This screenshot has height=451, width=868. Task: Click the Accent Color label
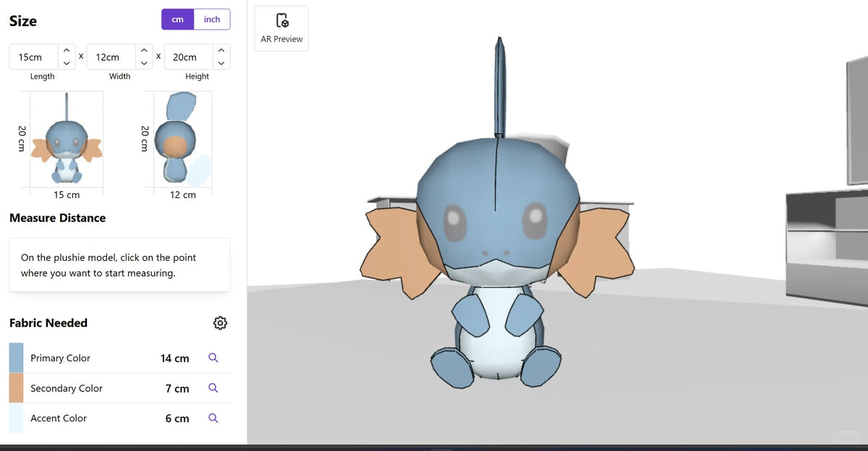coord(59,418)
